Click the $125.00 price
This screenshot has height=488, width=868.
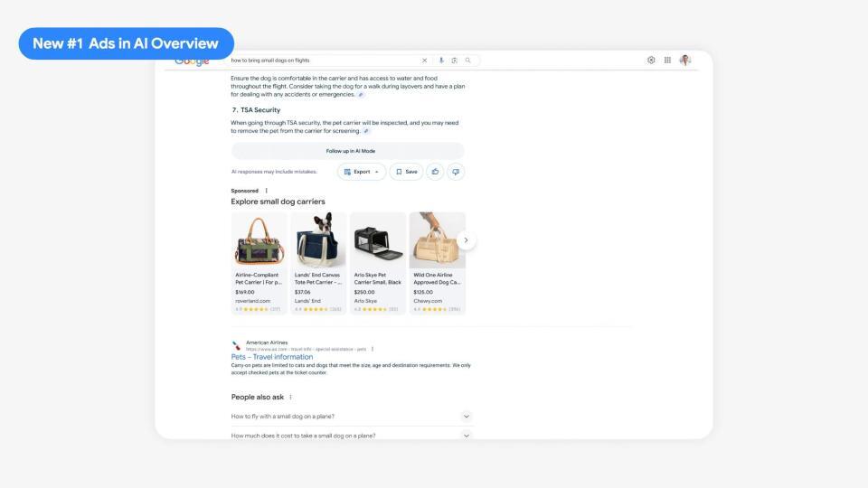(x=423, y=292)
